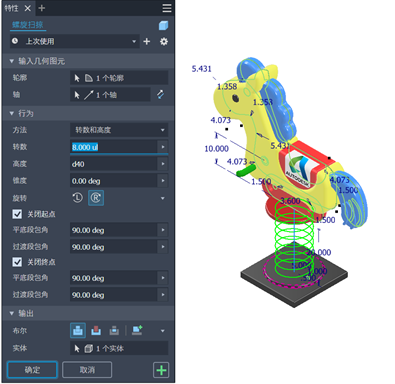Click the 1.358 dimension near horse head
395x384 pixels.
click(227, 87)
